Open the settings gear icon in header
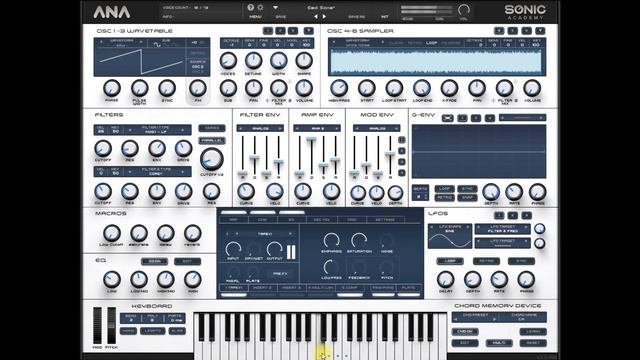Screen dimensions: 640x360 click(260, 7)
